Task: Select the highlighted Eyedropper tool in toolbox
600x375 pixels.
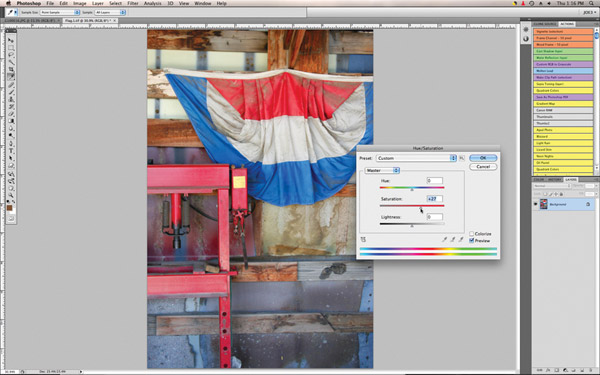Action: point(11,77)
